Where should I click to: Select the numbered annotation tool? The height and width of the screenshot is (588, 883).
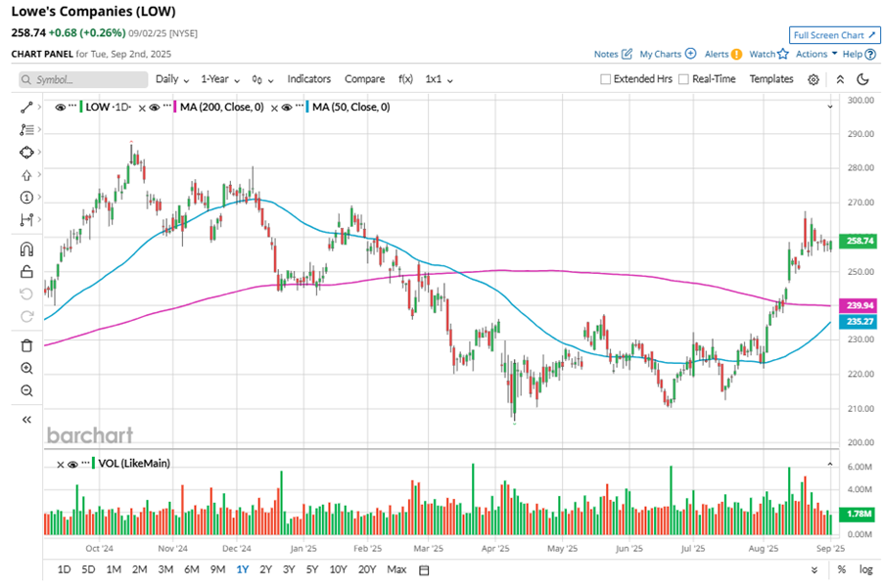click(26, 197)
